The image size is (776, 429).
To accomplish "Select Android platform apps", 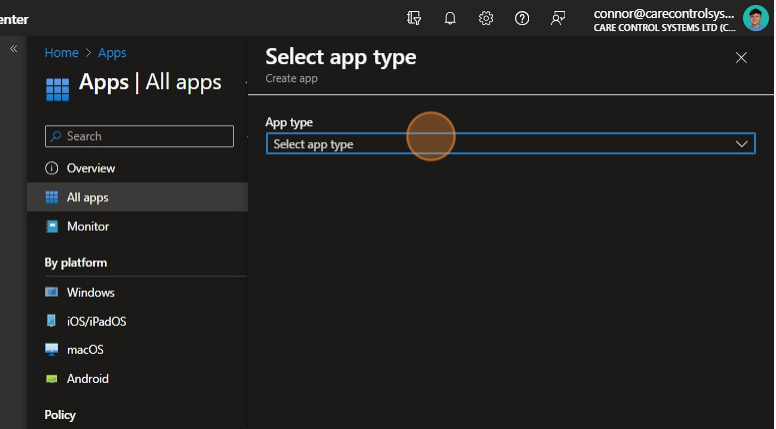I will (87, 379).
